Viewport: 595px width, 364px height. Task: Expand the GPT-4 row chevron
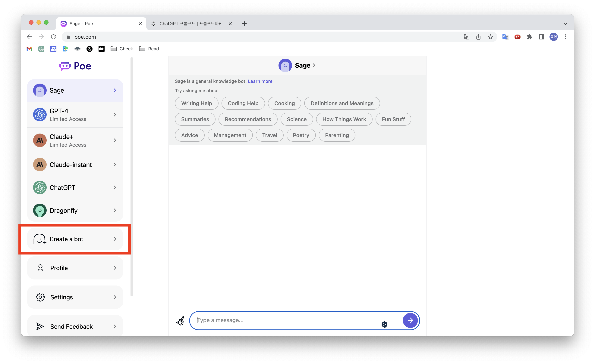(x=115, y=115)
